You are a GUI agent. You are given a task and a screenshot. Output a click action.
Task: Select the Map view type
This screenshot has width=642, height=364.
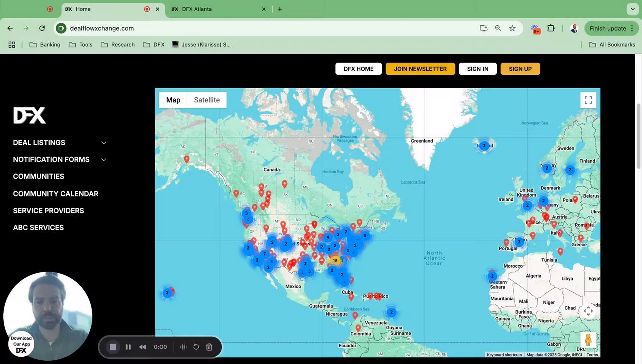pyautogui.click(x=173, y=100)
